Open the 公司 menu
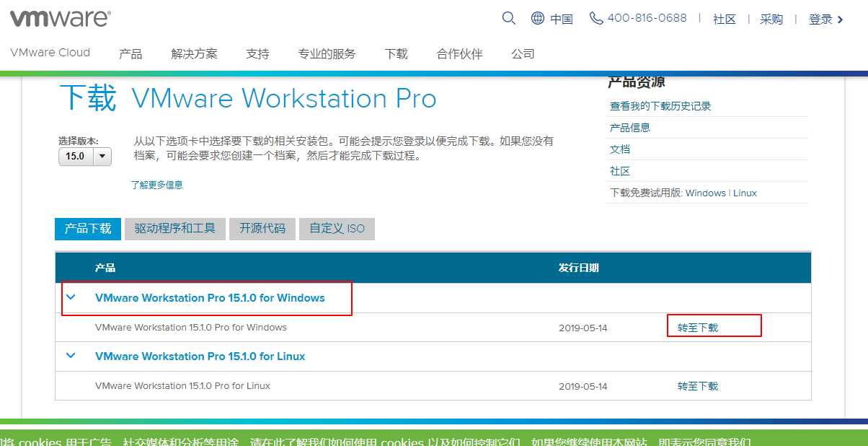This screenshot has height=446, width=868. pos(523,54)
